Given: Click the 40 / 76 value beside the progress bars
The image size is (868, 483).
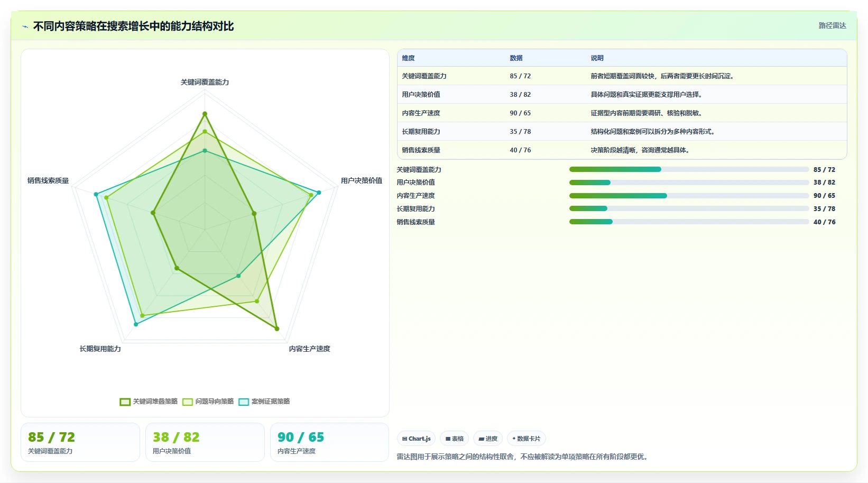Looking at the screenshot, I should [824, 222].
